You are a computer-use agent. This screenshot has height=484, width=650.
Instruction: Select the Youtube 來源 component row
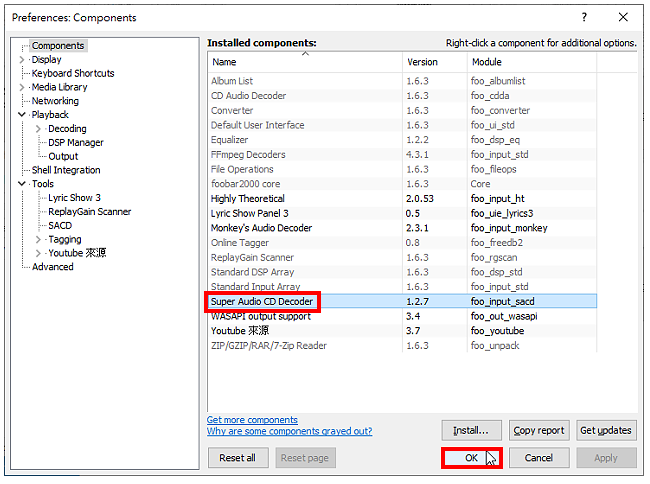(402, 331)
